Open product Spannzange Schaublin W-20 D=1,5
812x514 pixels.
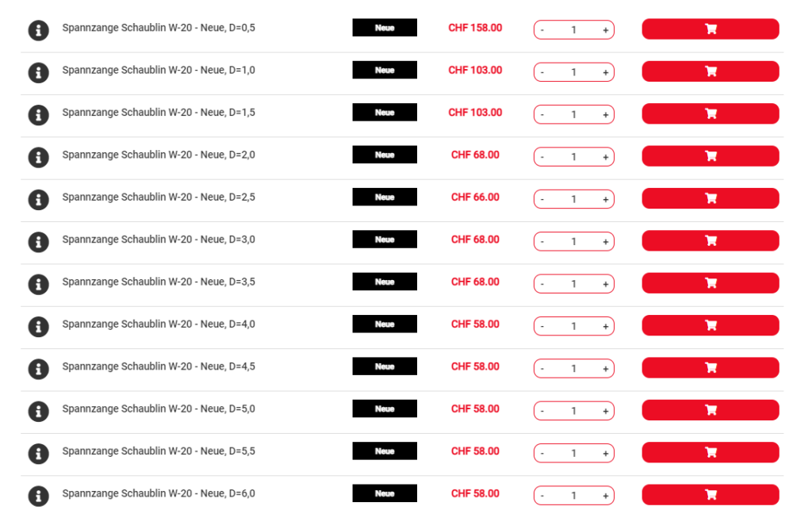(159, 113)
